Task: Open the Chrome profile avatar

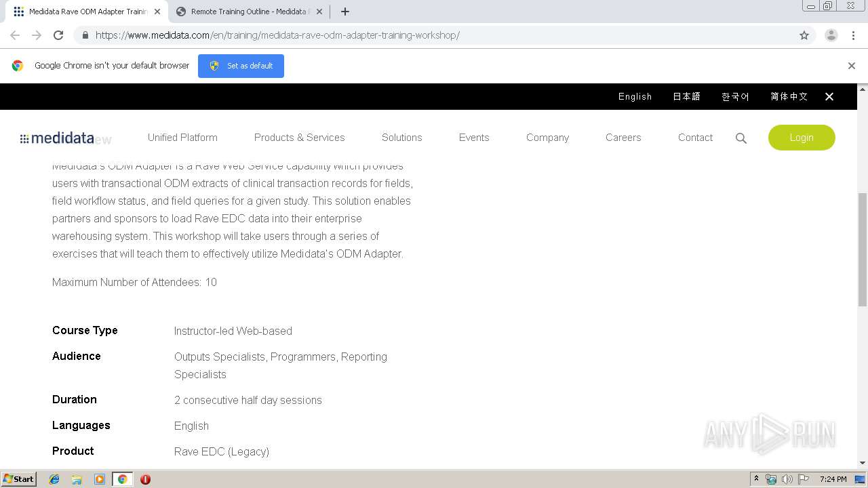Action: tap(831, 35)
